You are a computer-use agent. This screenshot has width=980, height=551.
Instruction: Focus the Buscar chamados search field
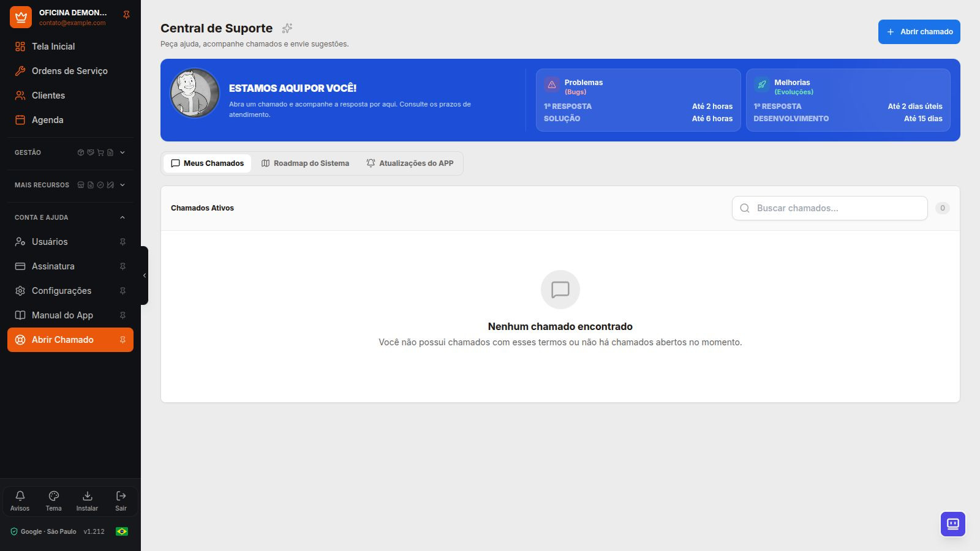click(829, 208)
